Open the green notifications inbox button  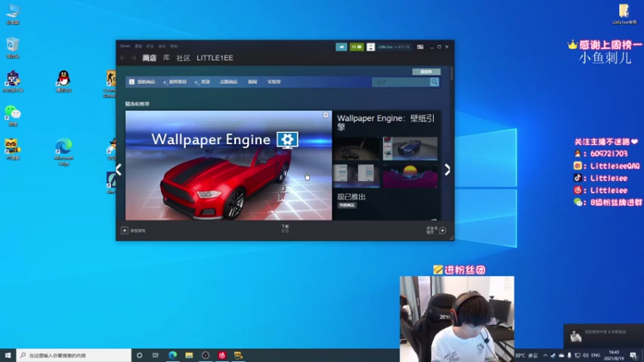[x=357, y=47]
